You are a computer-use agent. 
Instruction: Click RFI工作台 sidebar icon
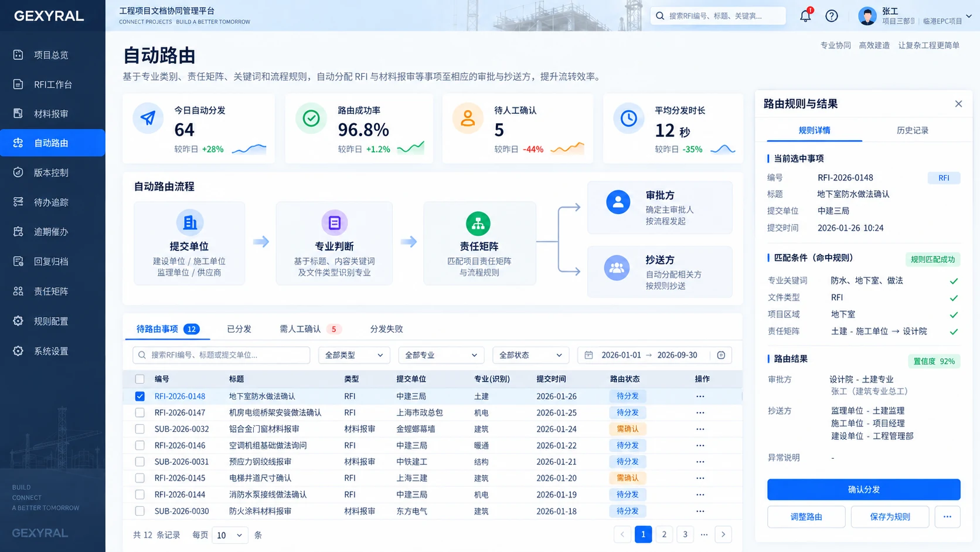point(18,84)
